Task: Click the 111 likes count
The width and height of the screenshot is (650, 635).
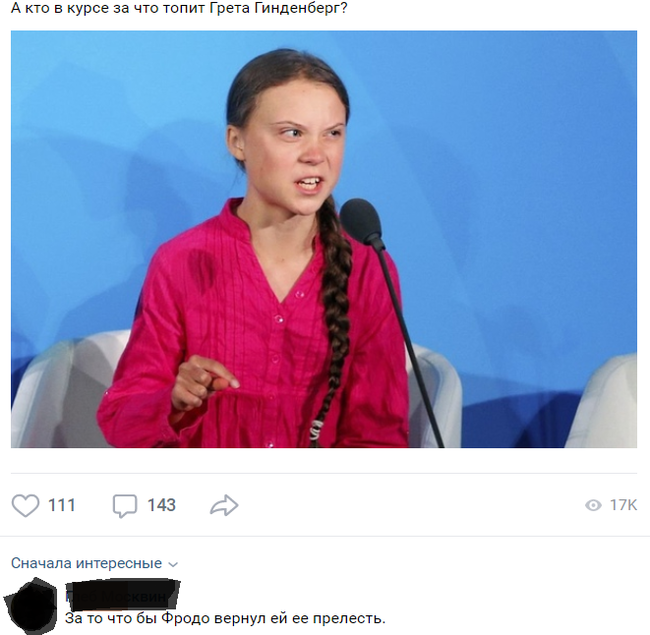Action: point(62,505)
